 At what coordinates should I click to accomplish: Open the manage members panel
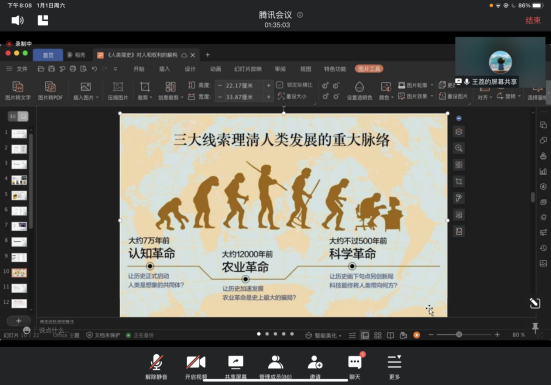coord(276,366)
